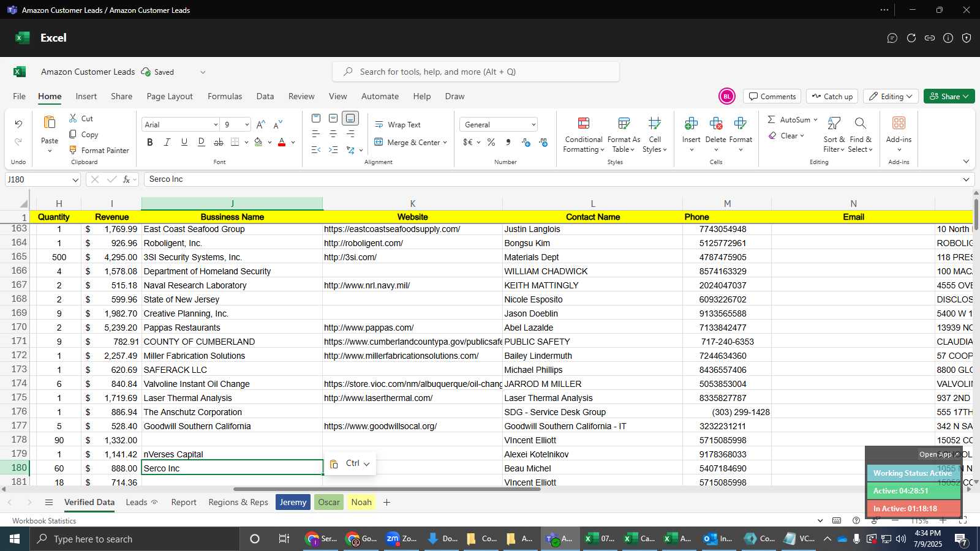Open the Name Box J180 dropdown
Screen dimensions: 980x551
click(x=75, y=179)
